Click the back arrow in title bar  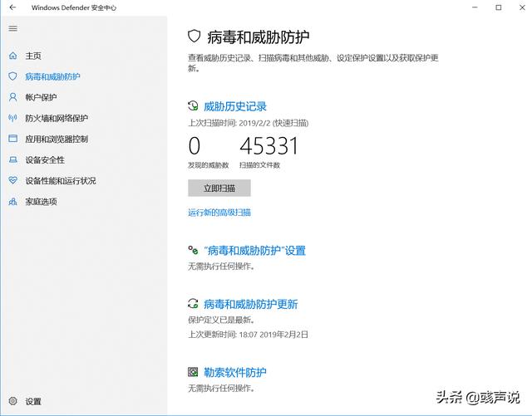(12, 7)
